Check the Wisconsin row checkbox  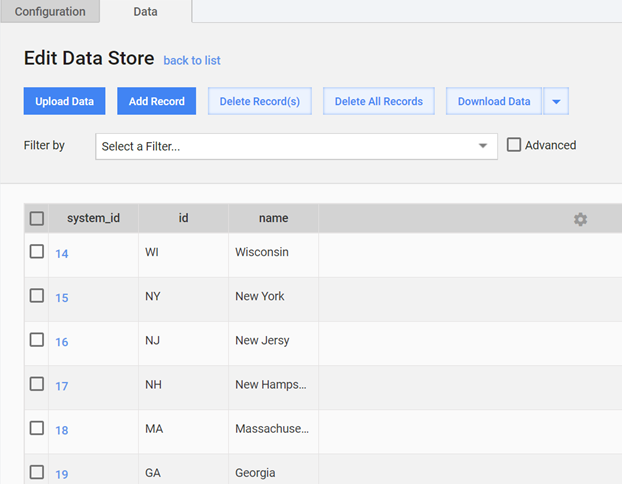click(x=37, y=251)
